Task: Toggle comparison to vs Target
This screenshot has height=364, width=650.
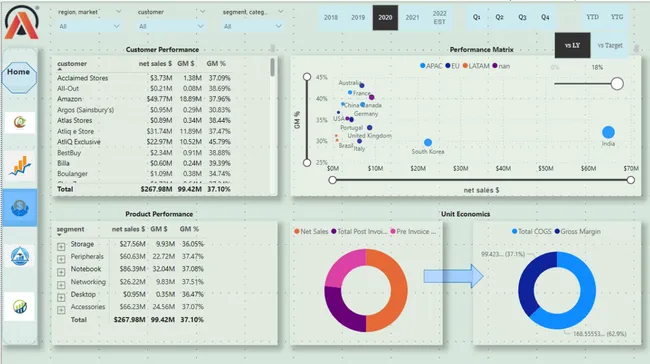Action: click(610, 45)
